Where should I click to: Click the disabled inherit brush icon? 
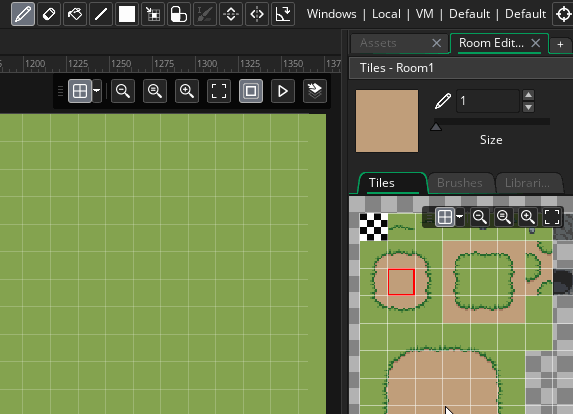205,14
